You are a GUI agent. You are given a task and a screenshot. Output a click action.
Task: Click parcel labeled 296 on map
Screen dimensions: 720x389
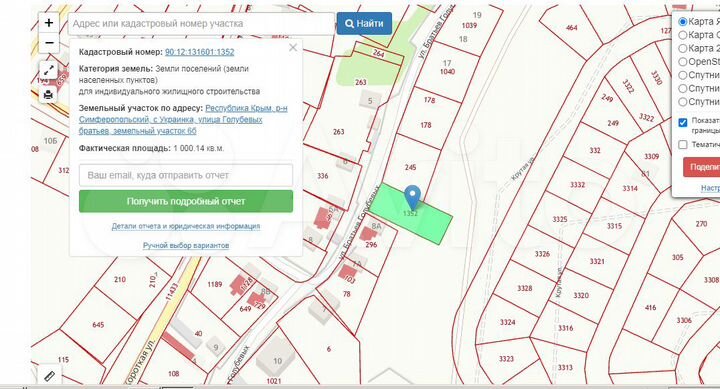tap(371, 245)
